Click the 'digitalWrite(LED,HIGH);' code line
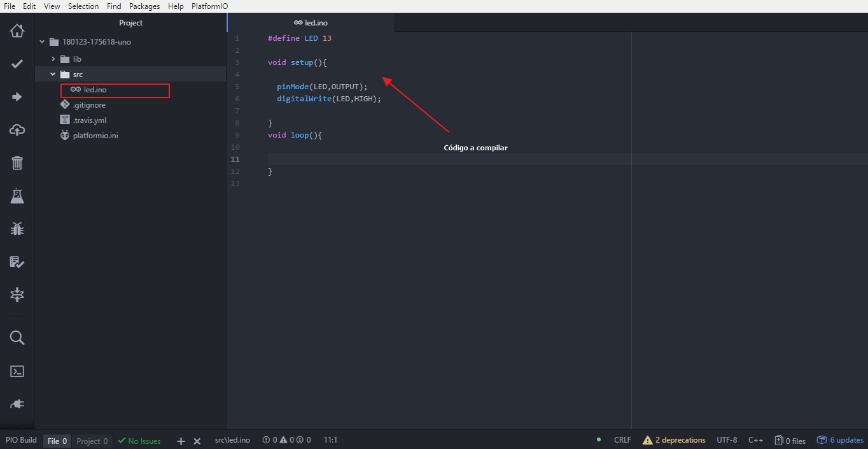 [x=329, y=99]
